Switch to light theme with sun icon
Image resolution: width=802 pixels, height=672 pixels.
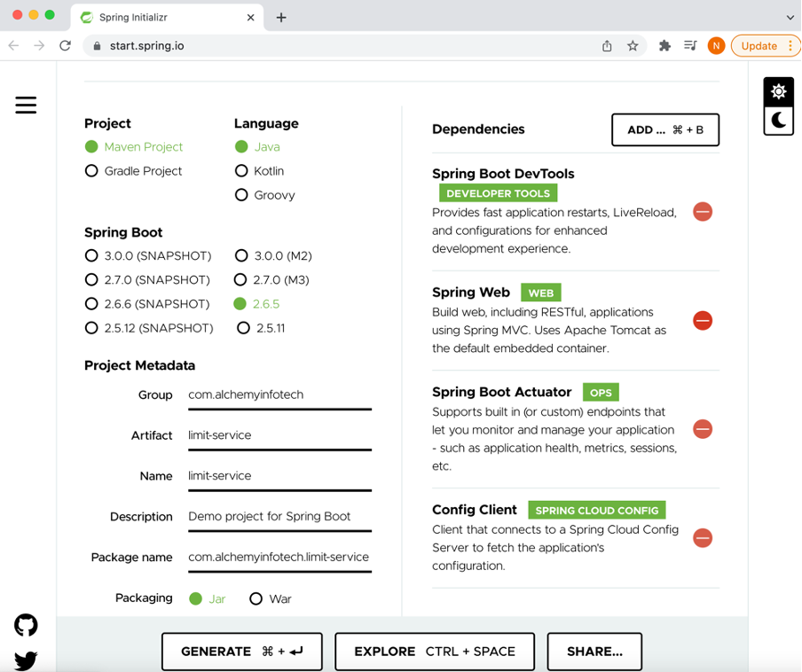(778, 91)
